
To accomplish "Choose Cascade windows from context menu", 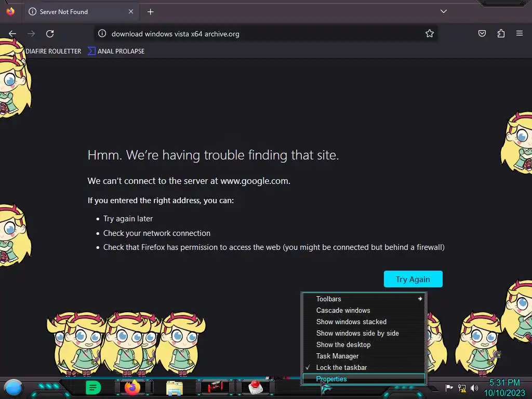I will point(363,311).
